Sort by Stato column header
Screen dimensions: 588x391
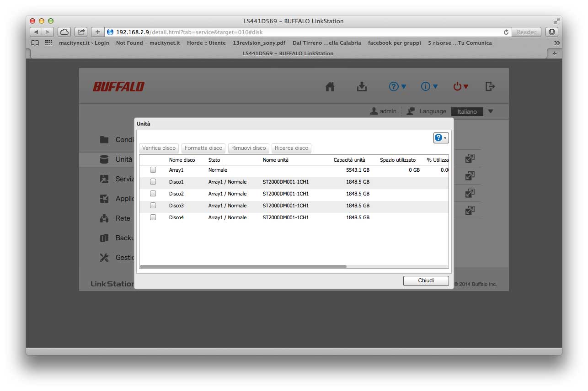click(214, 160)
